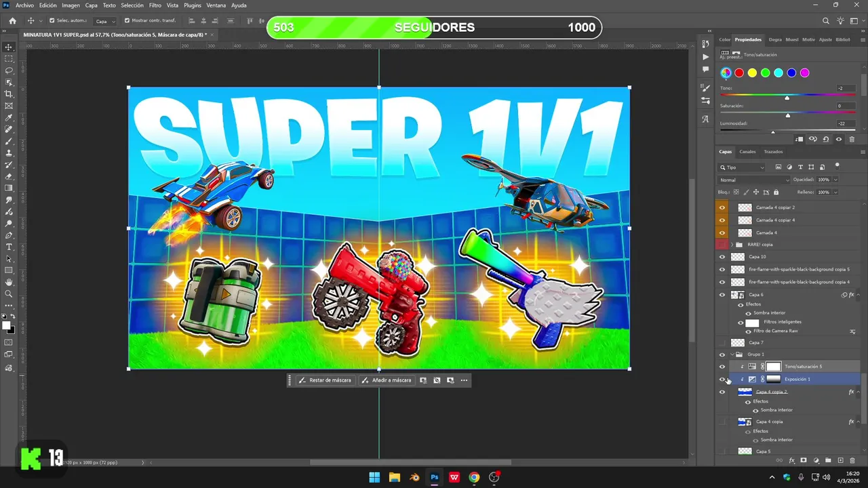The width and height of the screenshot is (868, 488).
Task: Open the Opacidad percentage dropdown
Action: [835, 180]
